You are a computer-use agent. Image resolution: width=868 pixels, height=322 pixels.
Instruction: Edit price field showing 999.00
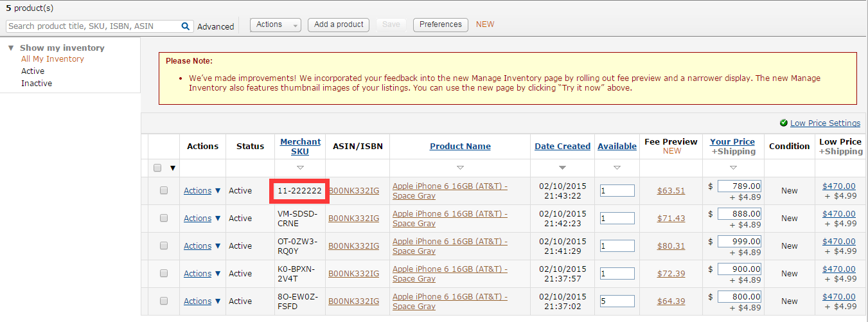click(x=740, y=242)
